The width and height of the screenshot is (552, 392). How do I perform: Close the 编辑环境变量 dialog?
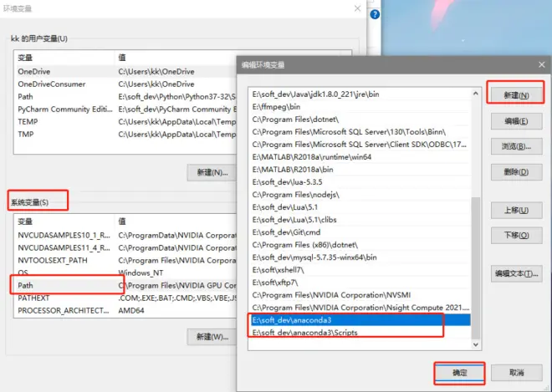pyautogui.click(x=542, y=64)
